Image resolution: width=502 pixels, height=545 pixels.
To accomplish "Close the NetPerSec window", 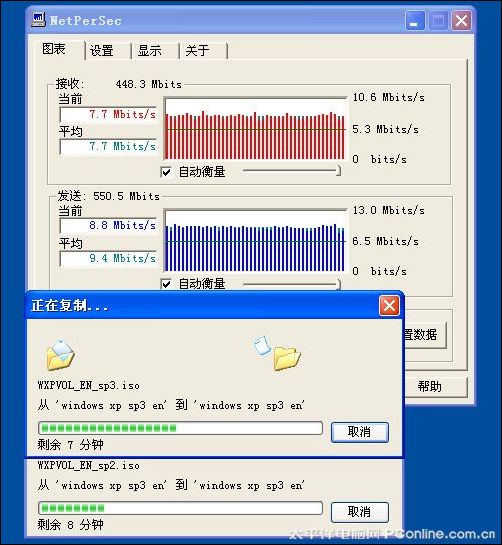I will (461, 21).
